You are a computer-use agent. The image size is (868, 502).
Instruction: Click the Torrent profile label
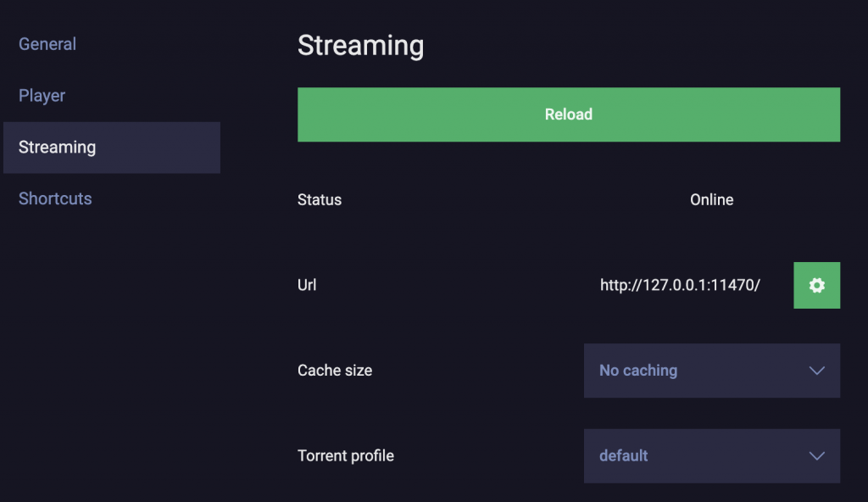coord(346,455)
